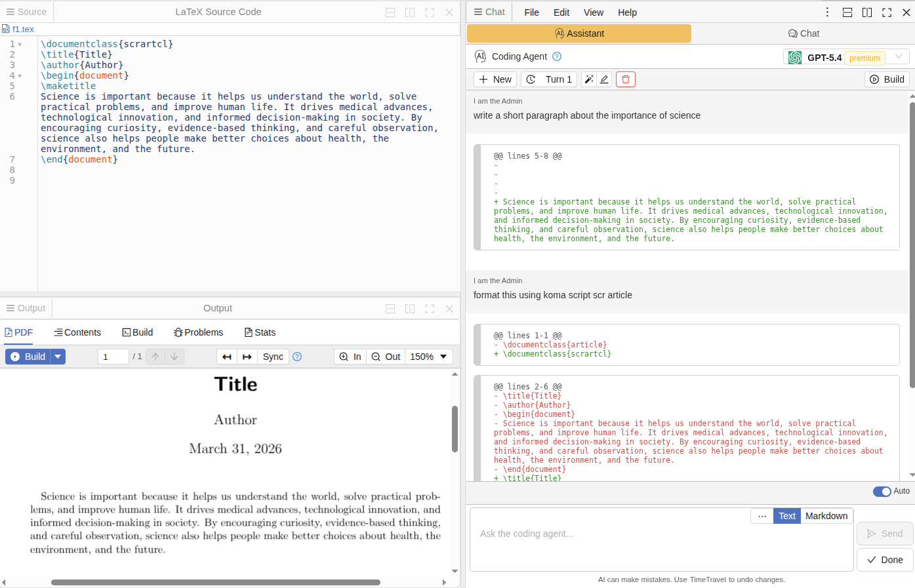Zoom in on the PDF output
Image resolution: width=915 pixels, height=588 pixels.
(x=350, y=357)
